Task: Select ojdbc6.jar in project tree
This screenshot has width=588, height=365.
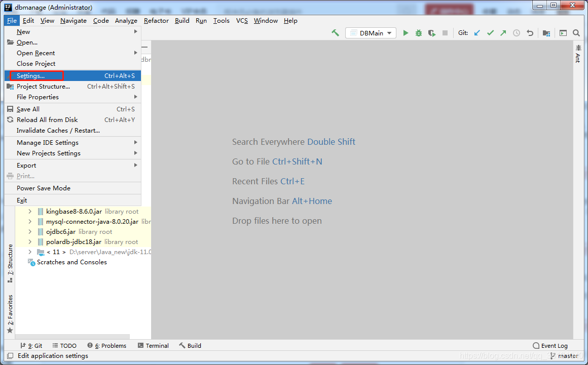Action: [x=61, y=232]
